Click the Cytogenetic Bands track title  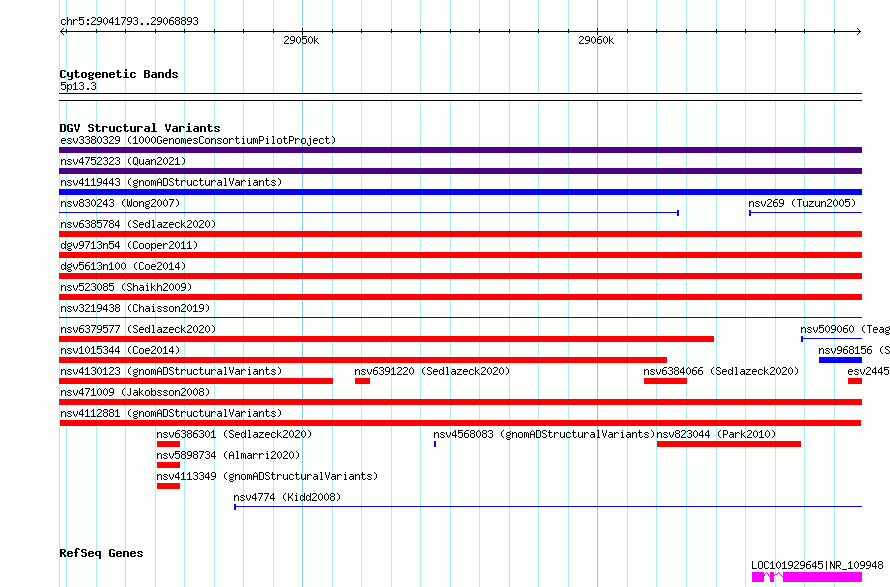click(x=119, y=74)
